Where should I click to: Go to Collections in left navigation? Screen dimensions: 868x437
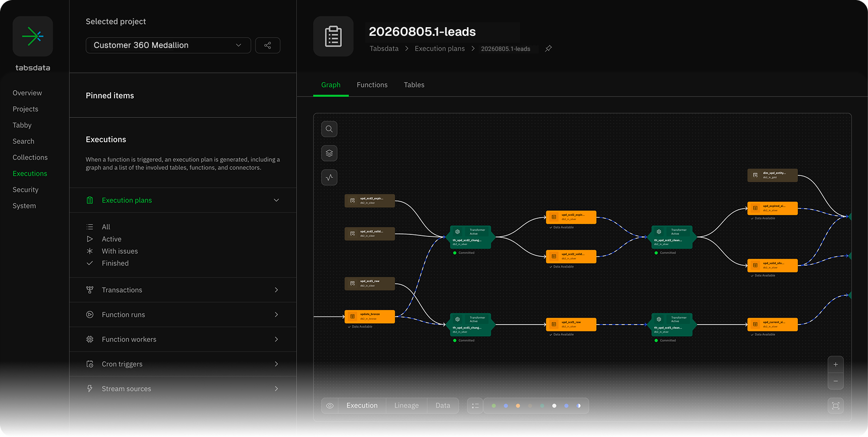(x=30, y=157)
